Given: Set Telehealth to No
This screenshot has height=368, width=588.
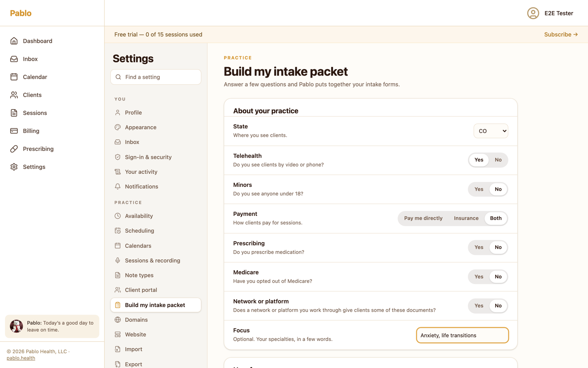Looking at the screenshot, I should (x=498, y=160).
